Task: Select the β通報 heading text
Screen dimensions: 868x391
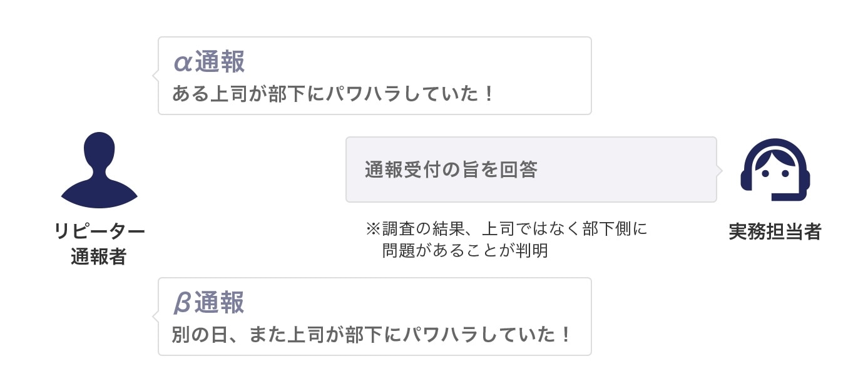Action: click(208, 303)
